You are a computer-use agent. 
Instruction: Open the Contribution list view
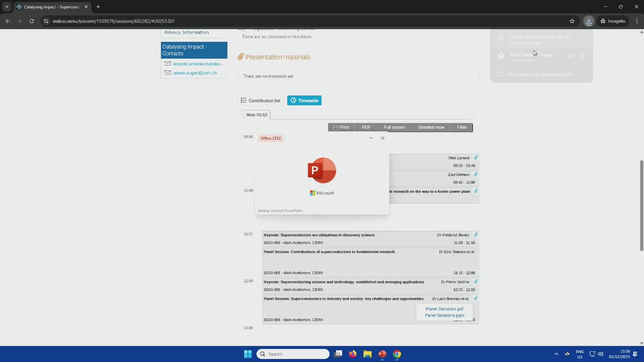tap(260, 101)
